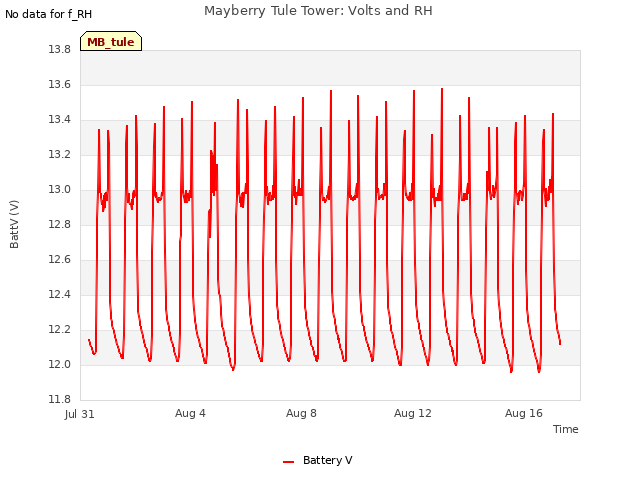Click the 13.0 y-axis label
Image resolution: width=640 pixels, height=480 pixels.
pos(60,190)
